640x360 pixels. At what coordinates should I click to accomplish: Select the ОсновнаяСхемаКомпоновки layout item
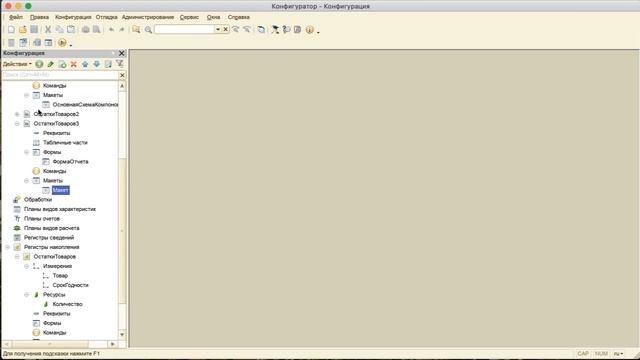point(85,105)
